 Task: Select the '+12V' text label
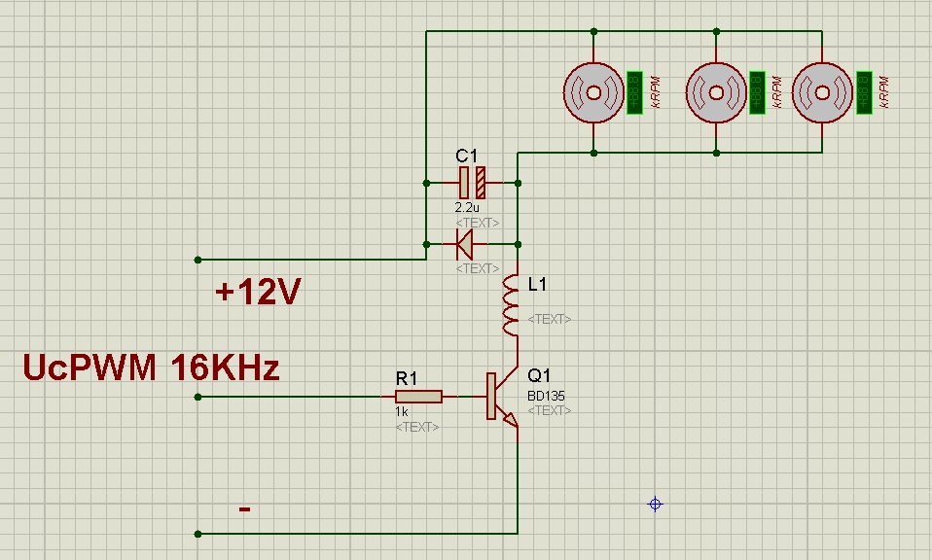coord(258,292)
